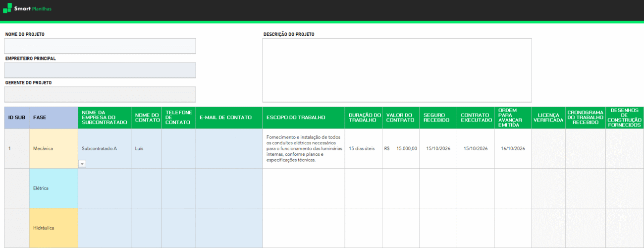Select the ID SUB column header
Screen dimensions: 644x248
click(17, 118)
